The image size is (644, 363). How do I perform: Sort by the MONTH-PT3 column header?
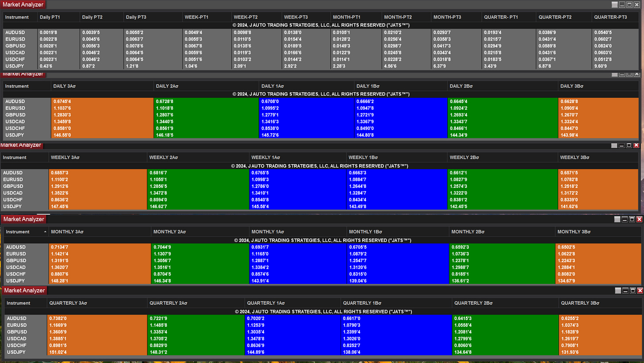tap(456, 17)
